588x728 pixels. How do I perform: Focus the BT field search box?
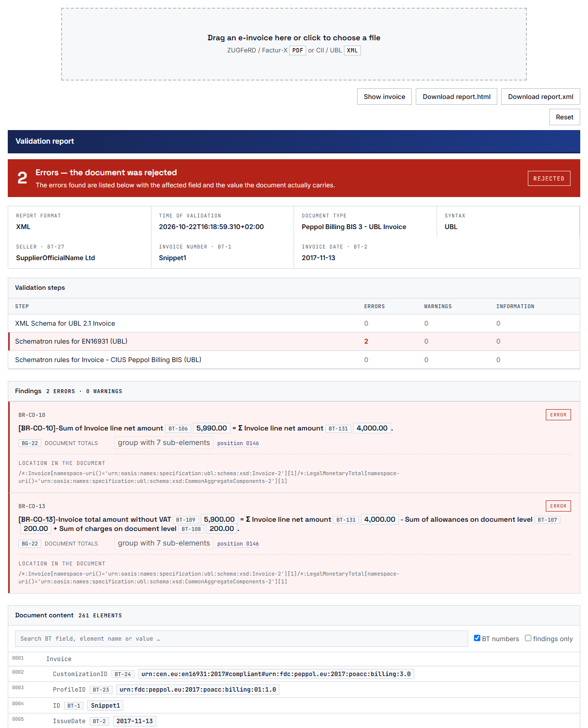tap(241, 639)
